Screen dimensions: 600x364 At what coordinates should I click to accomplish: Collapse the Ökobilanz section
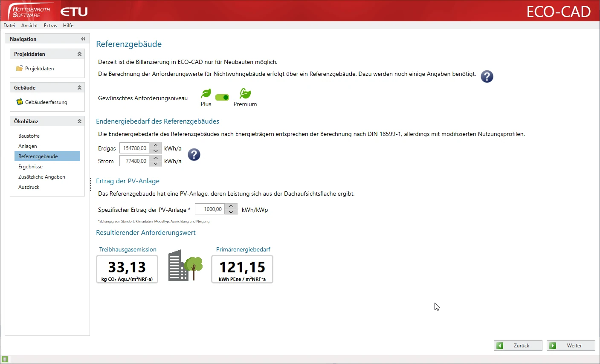pyautogui.click(x=79, y=121)
